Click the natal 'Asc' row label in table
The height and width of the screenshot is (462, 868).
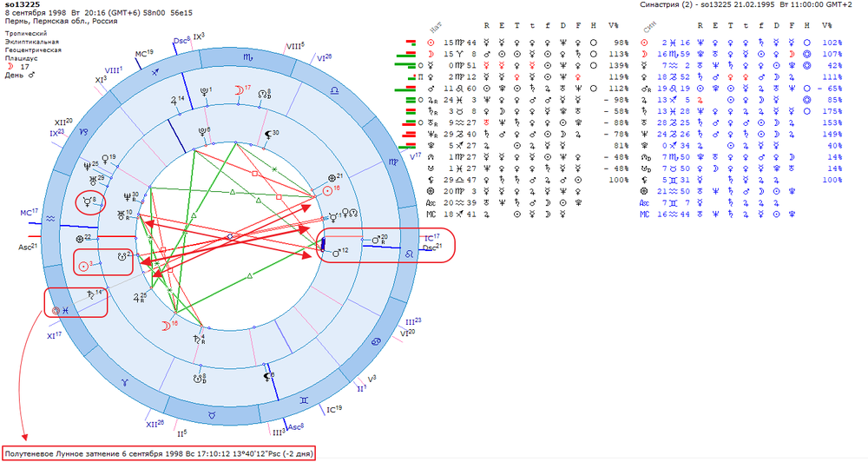(431, 202)
